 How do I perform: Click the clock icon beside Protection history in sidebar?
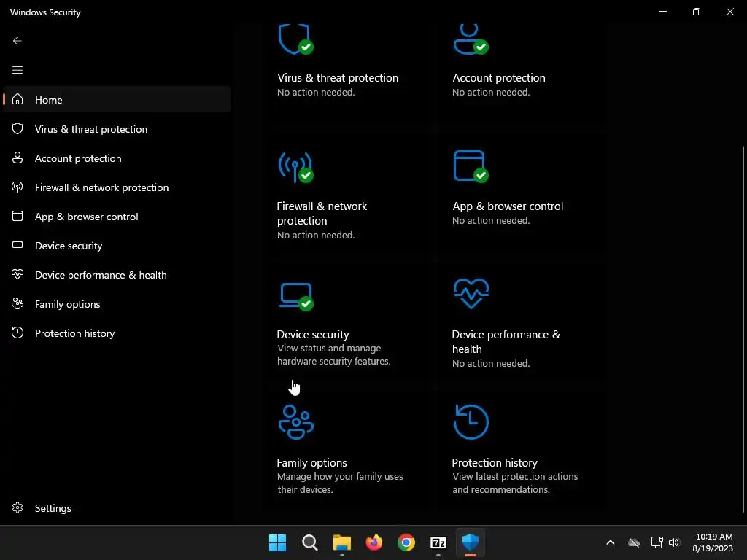[18, 332]
